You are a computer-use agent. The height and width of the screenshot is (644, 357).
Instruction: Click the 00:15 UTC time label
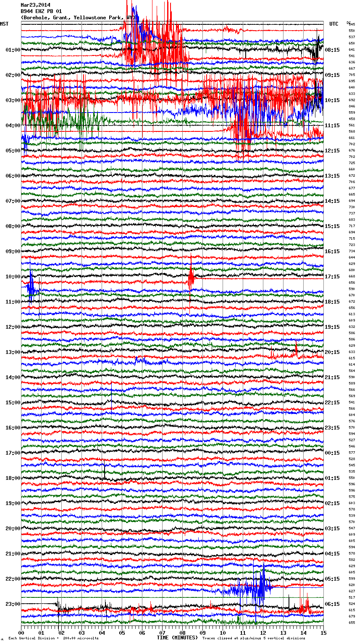(332, 453)
